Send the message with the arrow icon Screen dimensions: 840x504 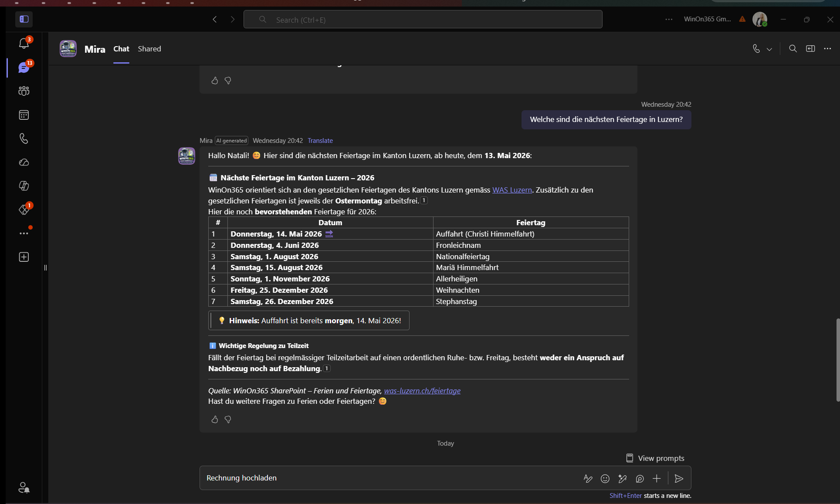pos(679,479)
